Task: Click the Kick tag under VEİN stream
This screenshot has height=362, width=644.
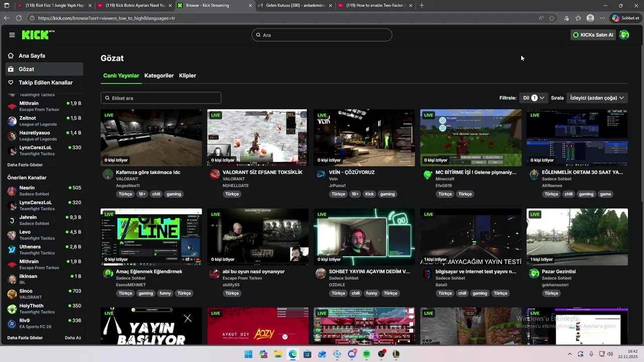Action: 370,194
